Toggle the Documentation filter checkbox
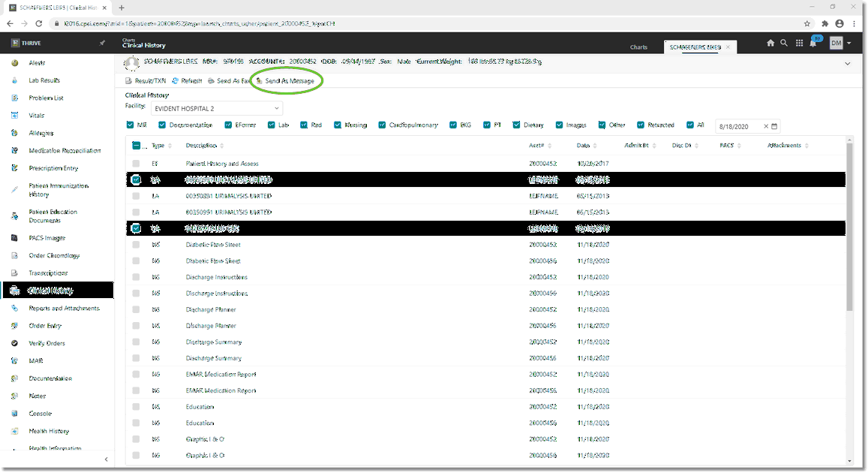The height and width of the screenshot is (473, 868). tap(162, 125)
